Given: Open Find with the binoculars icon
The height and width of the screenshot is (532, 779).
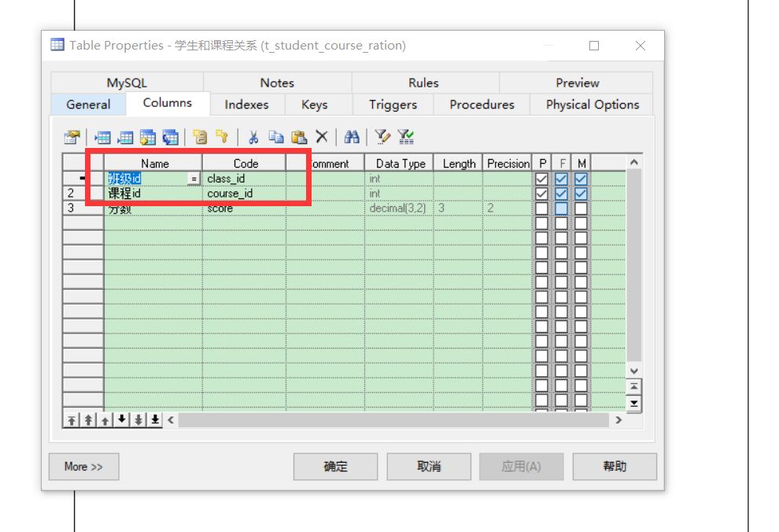Looking at the screenshot, I should pos(352,137).
